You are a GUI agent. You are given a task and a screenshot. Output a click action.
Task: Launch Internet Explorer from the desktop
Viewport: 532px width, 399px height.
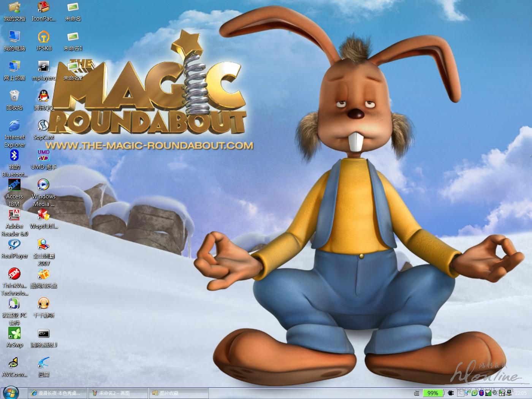[14, 126]
